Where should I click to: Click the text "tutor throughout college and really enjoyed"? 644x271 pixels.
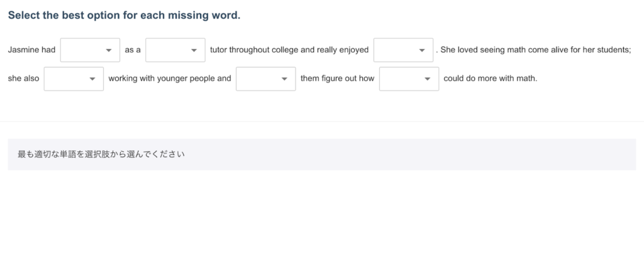pyautogui.click(x=289, y=50)
